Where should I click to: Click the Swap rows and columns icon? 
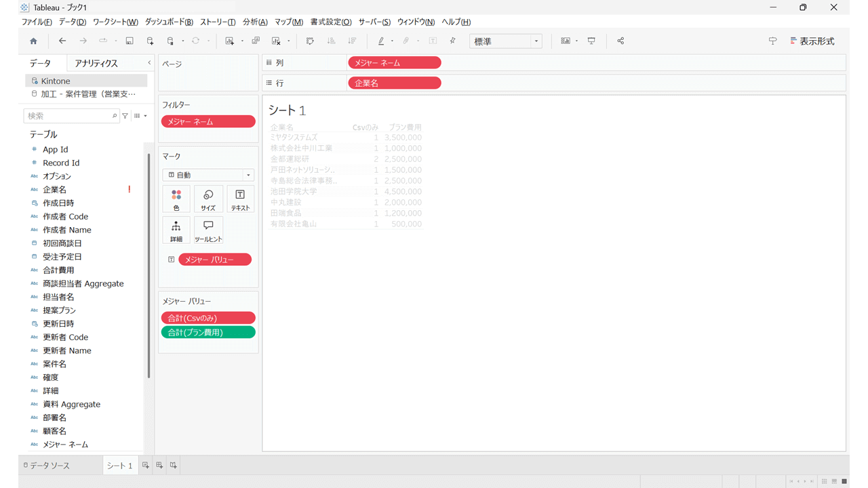coord(310,41)
